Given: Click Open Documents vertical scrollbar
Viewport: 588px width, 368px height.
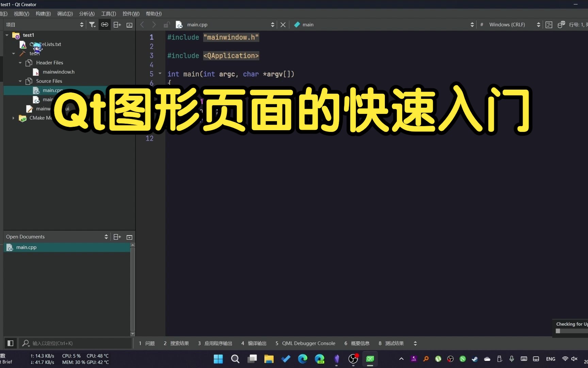Looking at the screenshot, I should (133, 290).
